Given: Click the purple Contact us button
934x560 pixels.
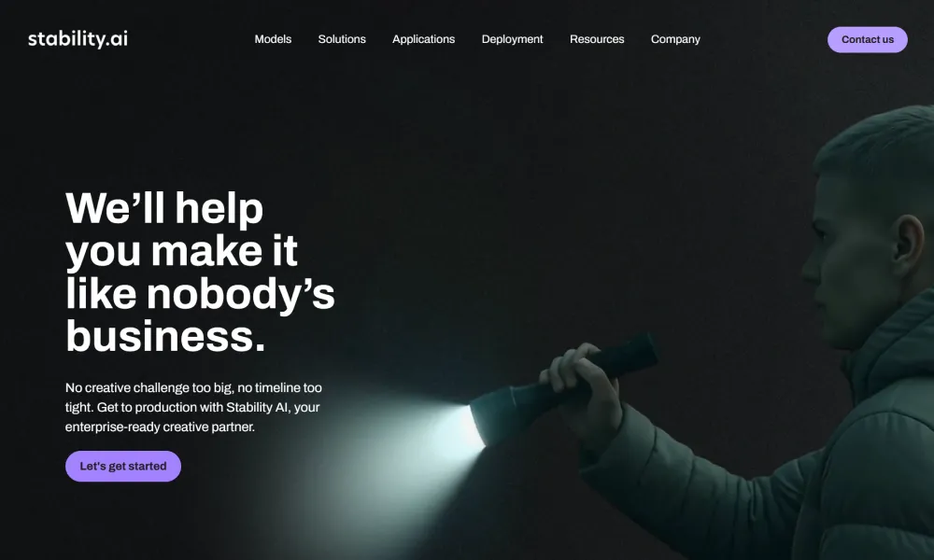Looking at the screenshot, I should pos(868,39).
